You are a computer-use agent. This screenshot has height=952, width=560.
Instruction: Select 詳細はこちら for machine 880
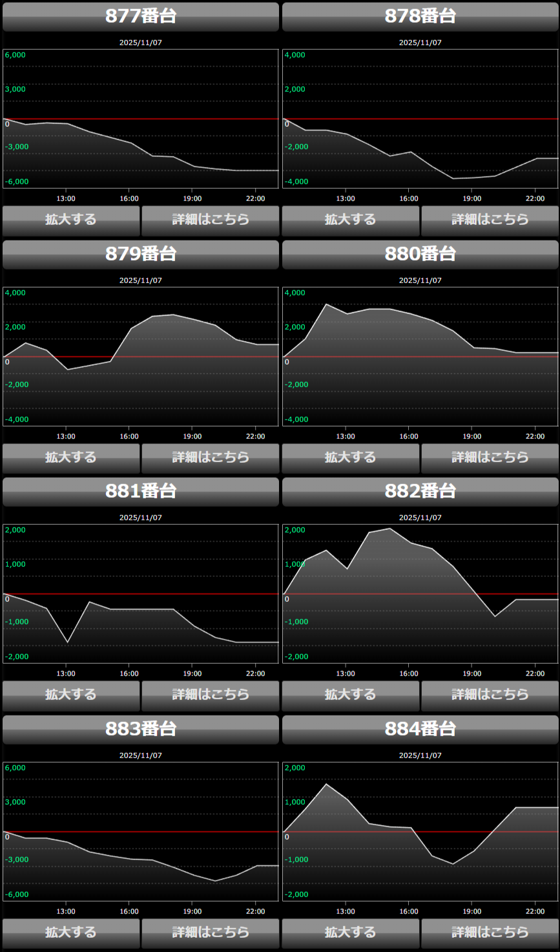coord(490,458)
